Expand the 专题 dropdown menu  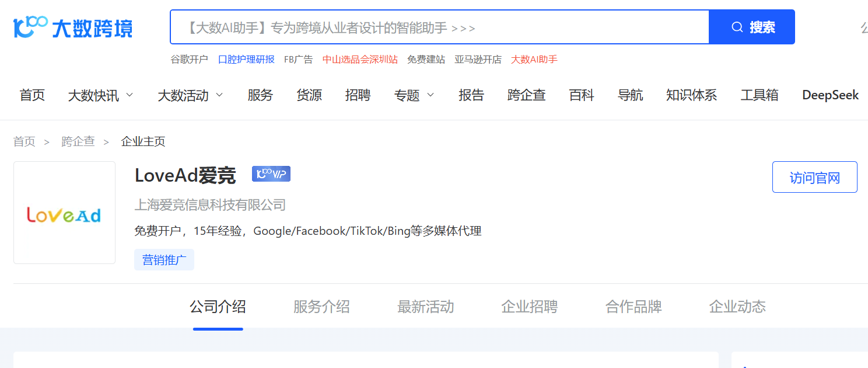(414, 95)
